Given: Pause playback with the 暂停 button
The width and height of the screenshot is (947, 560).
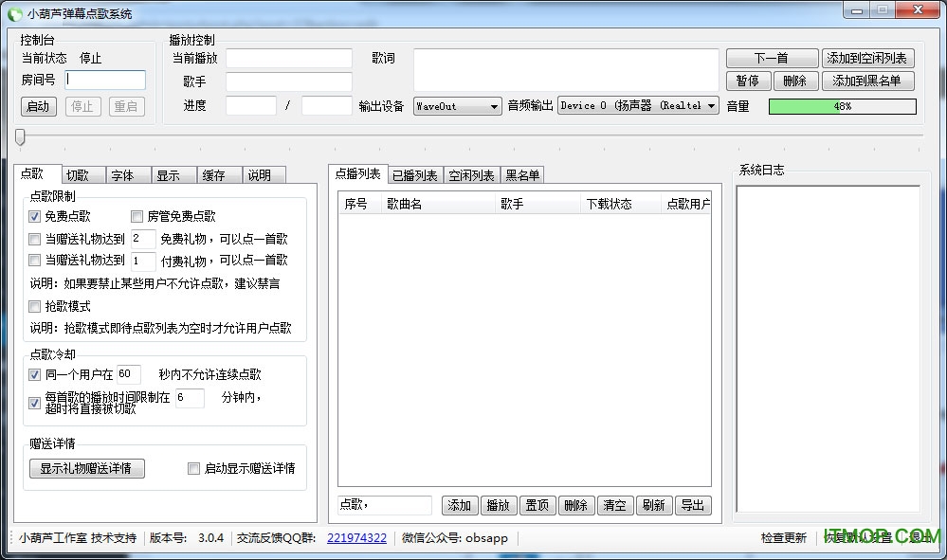Looking at the screenshot, I should click(748, 81).
